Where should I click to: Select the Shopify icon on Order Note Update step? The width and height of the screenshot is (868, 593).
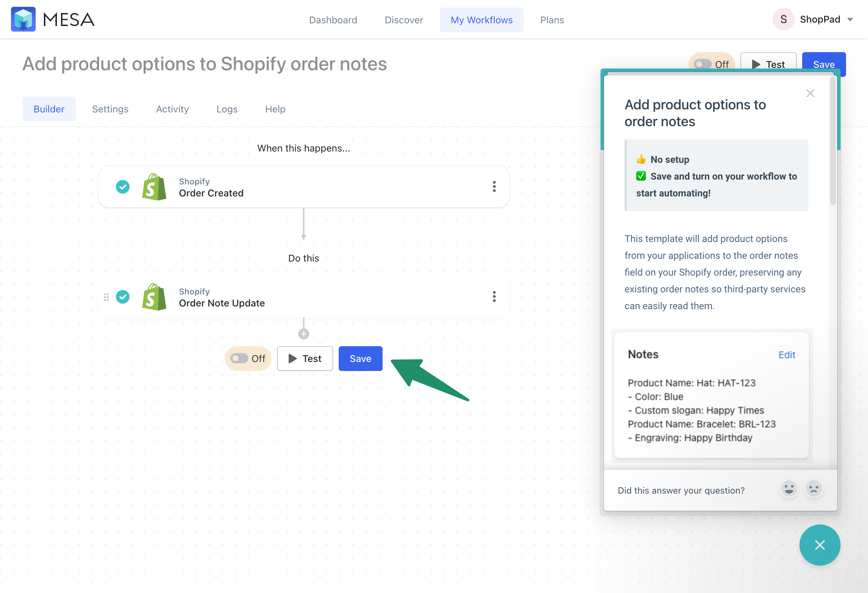[x=154, y=297]
